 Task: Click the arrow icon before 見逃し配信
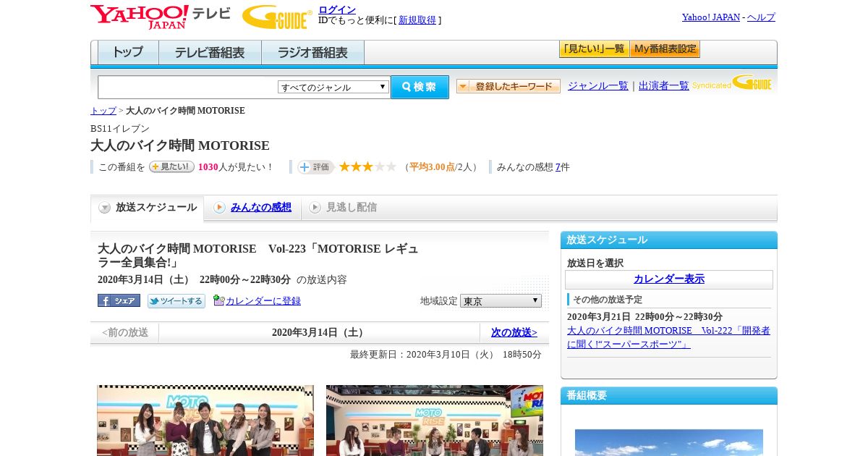pyautogui.click(x=315, y=208)
